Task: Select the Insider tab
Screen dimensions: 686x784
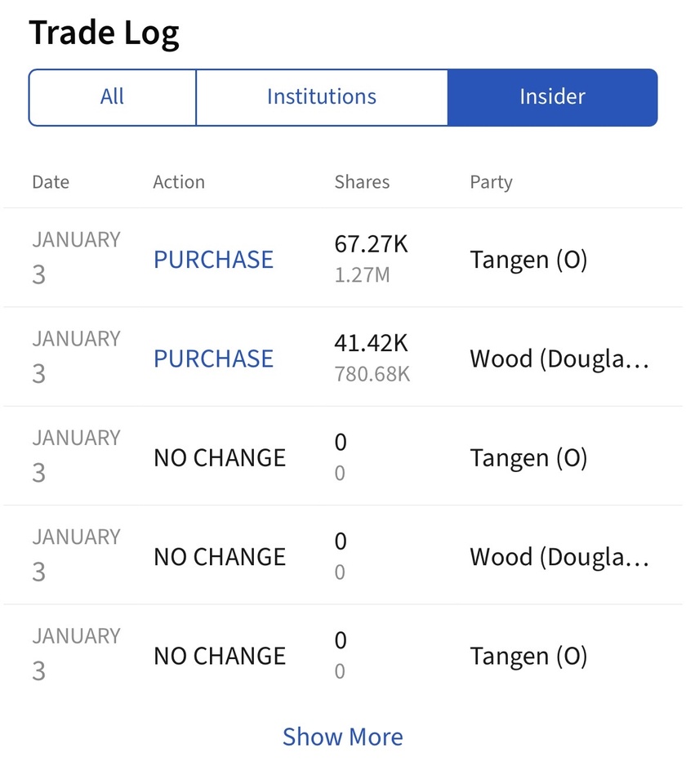Action: pos(552,97)
